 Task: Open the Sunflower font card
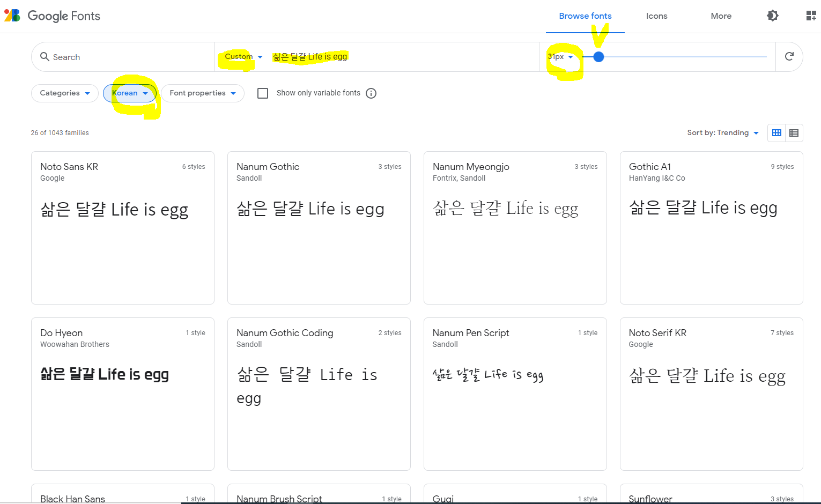(712, 494)
